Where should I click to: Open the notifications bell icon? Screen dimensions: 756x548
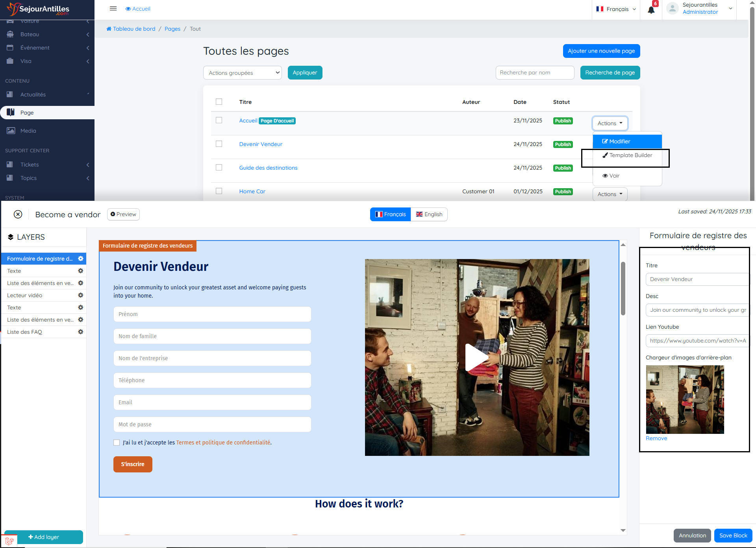coord(651,10)
